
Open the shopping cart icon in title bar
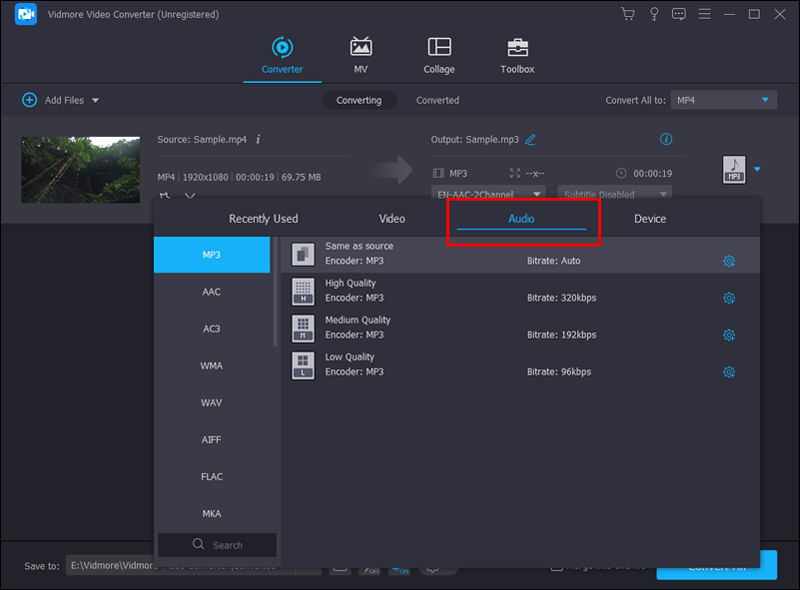(628, 14)
